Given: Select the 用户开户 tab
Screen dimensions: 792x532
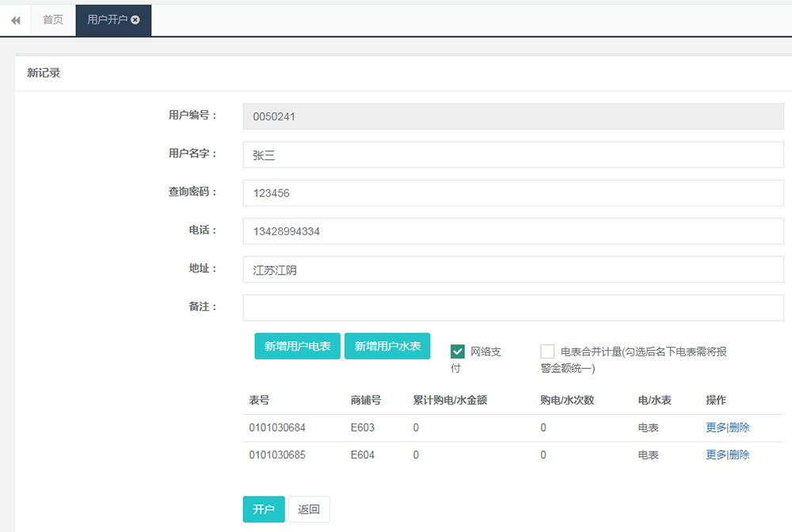Looking at the screenshot, I should pos(107,20).
